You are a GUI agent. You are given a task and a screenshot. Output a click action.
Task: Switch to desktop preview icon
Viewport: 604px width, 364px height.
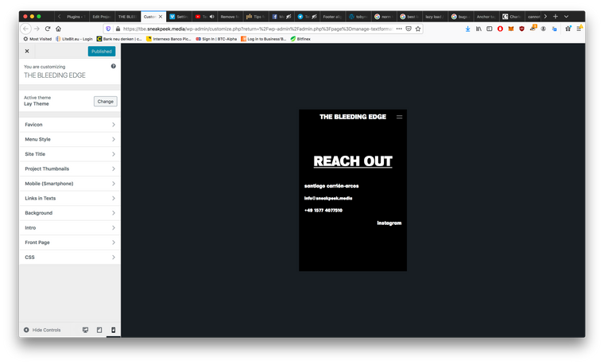click(86, 329)
